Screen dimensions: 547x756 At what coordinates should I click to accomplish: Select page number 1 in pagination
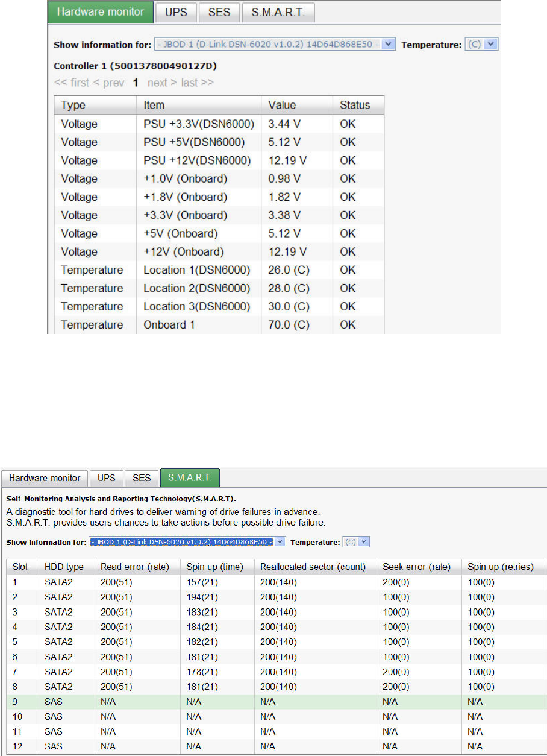point(136,83)
